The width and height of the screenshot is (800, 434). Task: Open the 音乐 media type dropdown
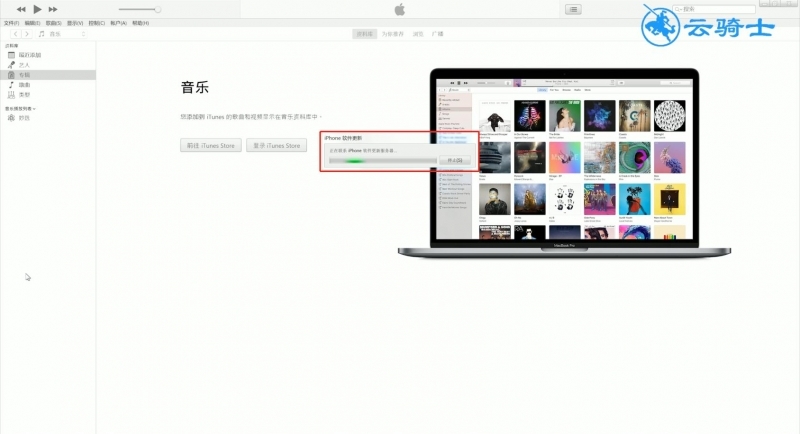coord(62,34)
